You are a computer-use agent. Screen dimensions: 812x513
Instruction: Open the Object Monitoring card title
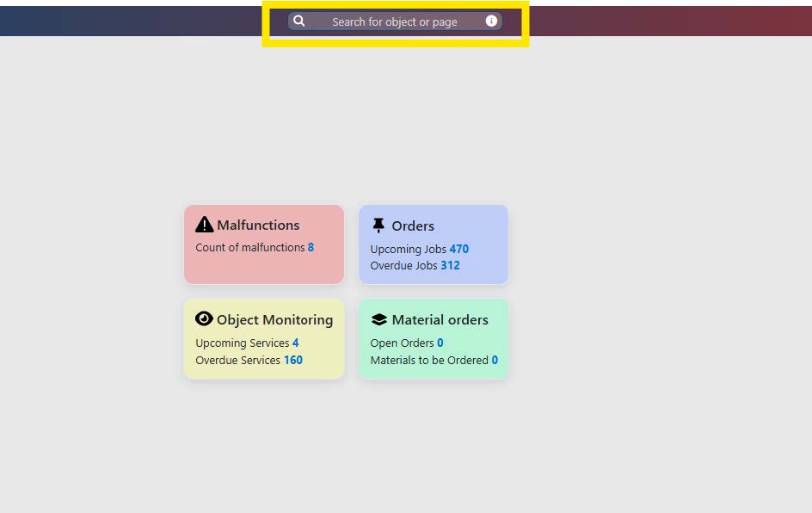click(274, 320)
